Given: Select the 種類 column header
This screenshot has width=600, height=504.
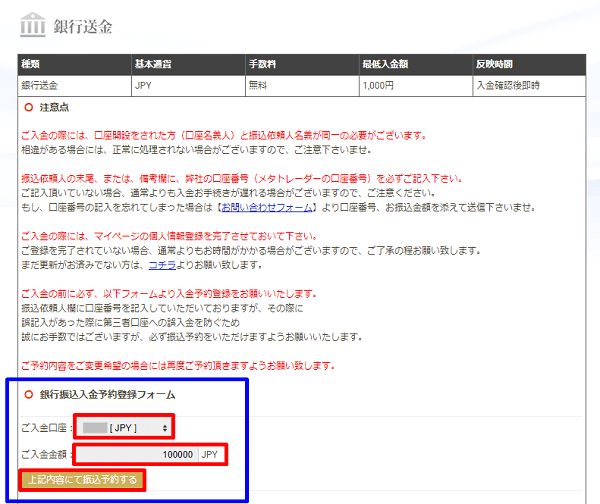Looking at the screenshot, I should (x=74, y=64).
